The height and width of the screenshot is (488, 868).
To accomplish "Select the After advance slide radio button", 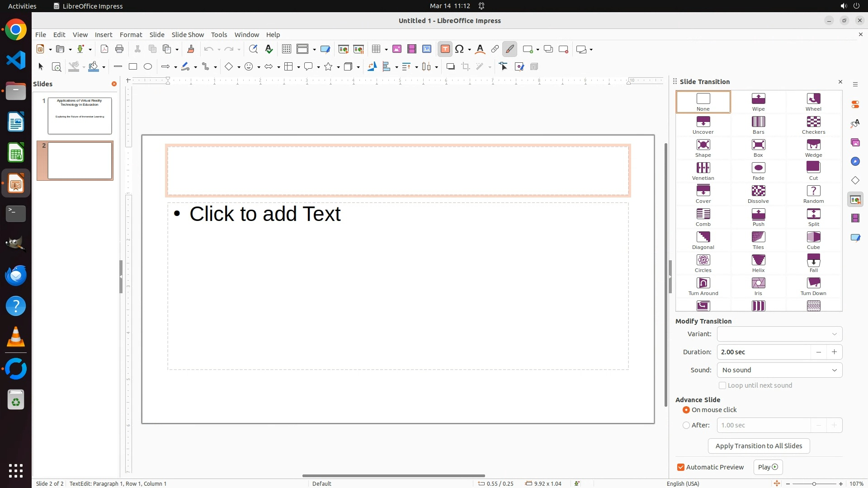I will (x=686, y=425).
